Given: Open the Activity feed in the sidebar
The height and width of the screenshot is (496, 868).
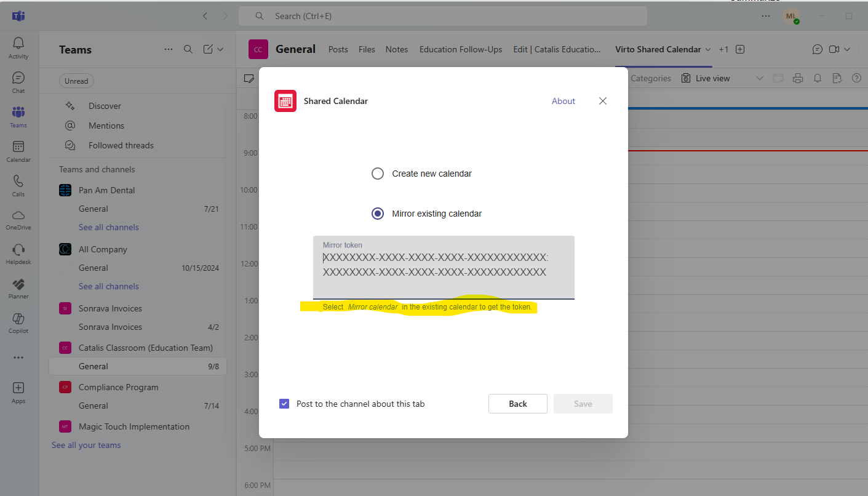Looking at the screenshot, I should (x=18, y=47).
